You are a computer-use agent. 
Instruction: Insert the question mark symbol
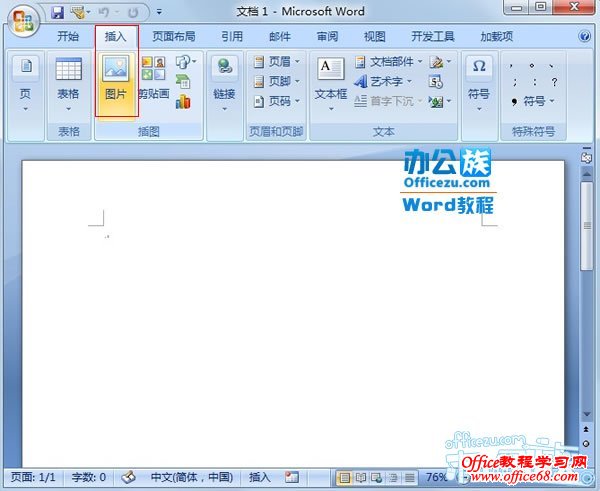coord(554,82)
